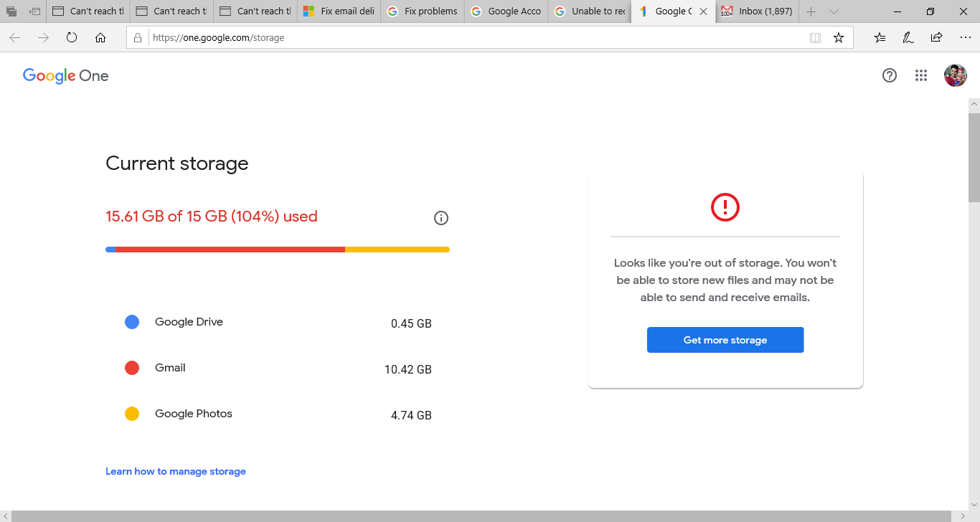Go to the browser Home page
This screenshot has height=522, width=980.
(100, 38)
